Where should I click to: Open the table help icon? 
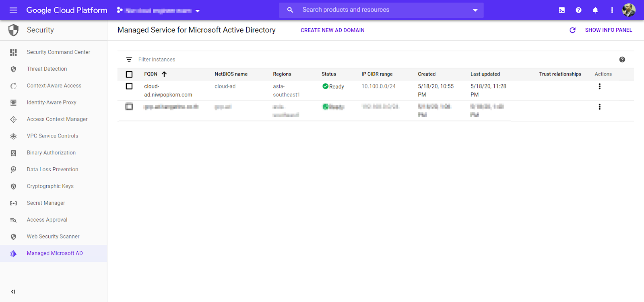pos(622,60)
